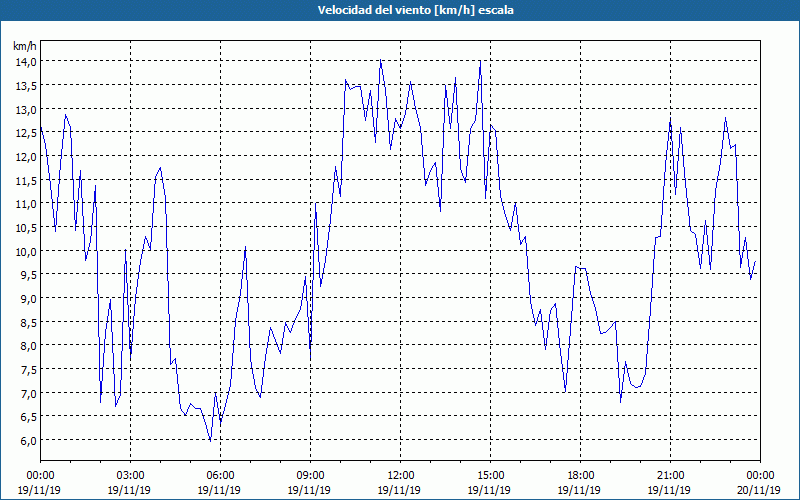Pick the '6,5' y-axis tick label
This screenshot has width=800, height=500.
click(29, 417)
